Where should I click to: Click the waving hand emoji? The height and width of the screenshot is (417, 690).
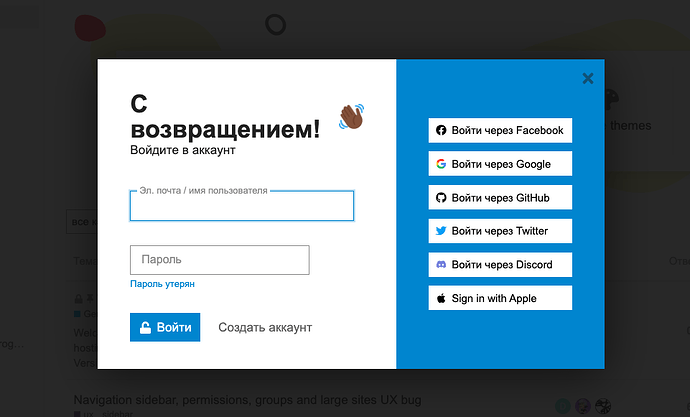(x=352, y=117)
